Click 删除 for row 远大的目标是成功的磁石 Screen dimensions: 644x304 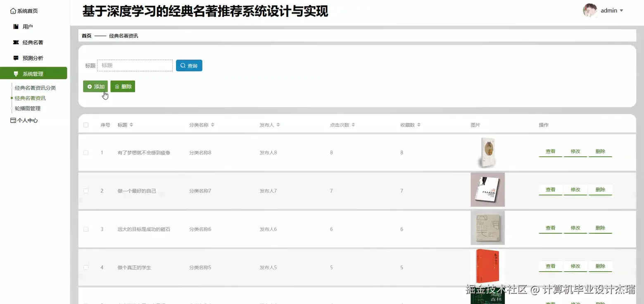(x=600, y=228)
